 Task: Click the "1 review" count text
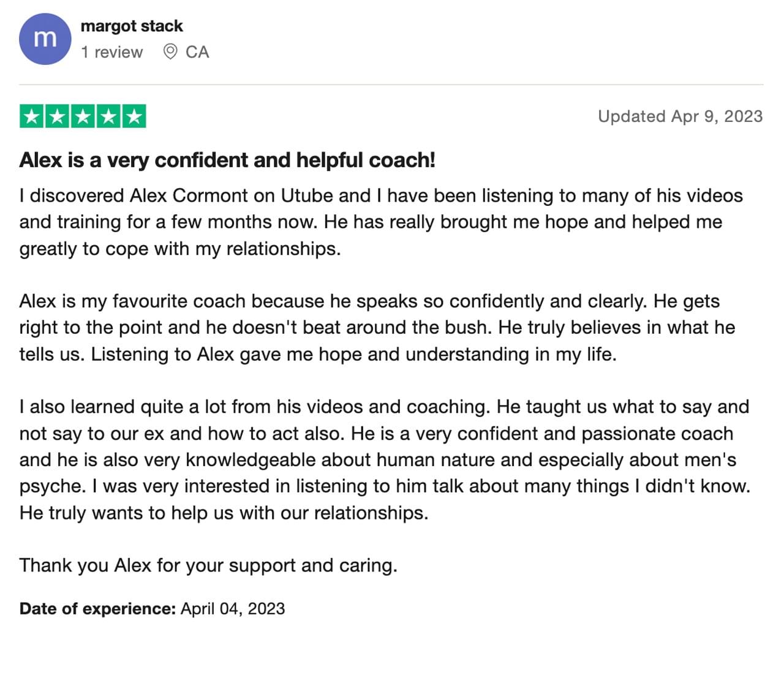[x=111, y=52]
